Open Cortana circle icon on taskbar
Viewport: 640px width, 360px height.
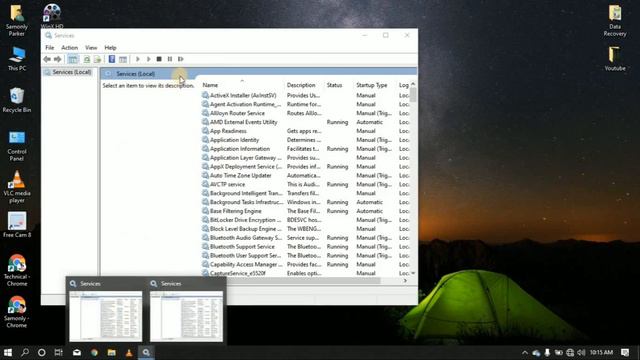[42, 352]
